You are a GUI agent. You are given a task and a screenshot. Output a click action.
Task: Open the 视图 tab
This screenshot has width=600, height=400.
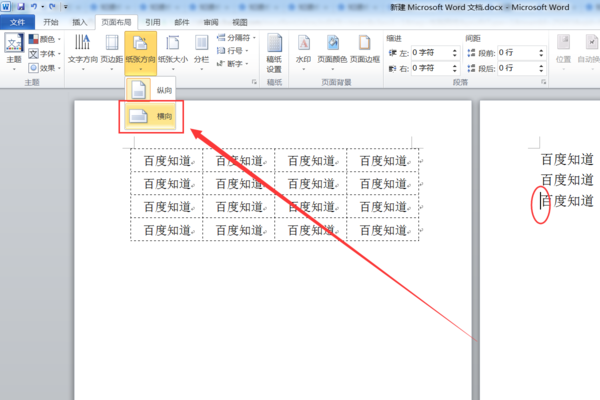coord(240,22)
